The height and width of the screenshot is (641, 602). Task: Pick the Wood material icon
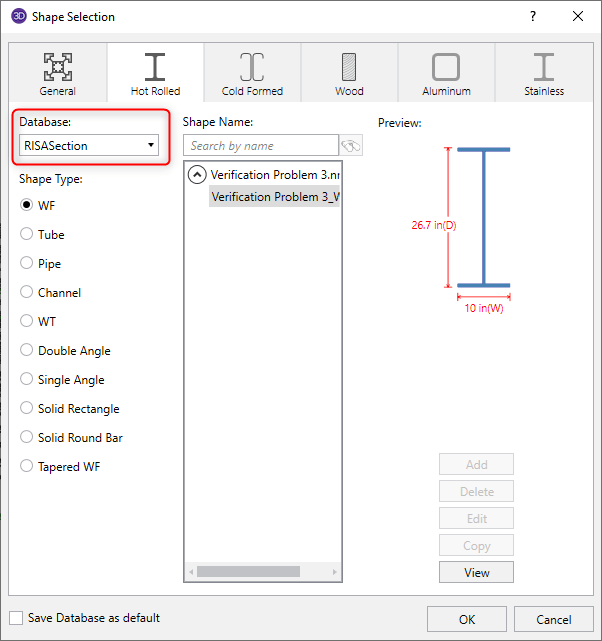point(349,67)
